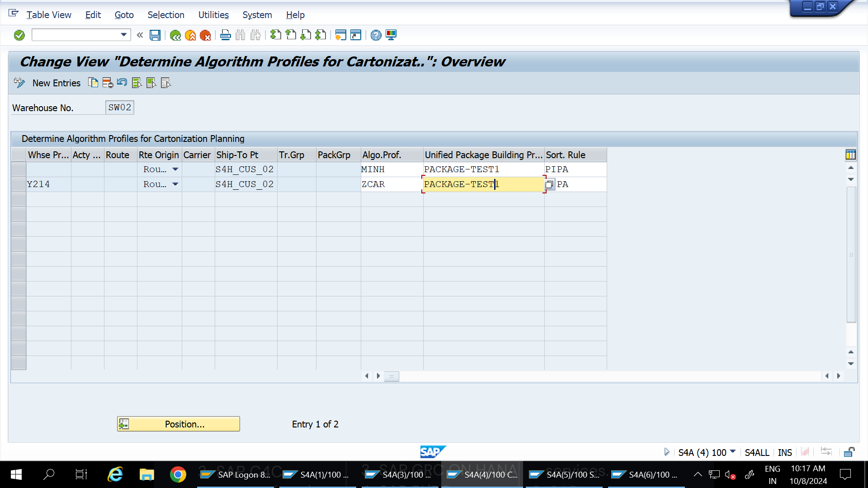This screenshot has height=488, width=868.
Task: Open Rte Origin dropdown for Y214 row
Action: pos(176,184)
